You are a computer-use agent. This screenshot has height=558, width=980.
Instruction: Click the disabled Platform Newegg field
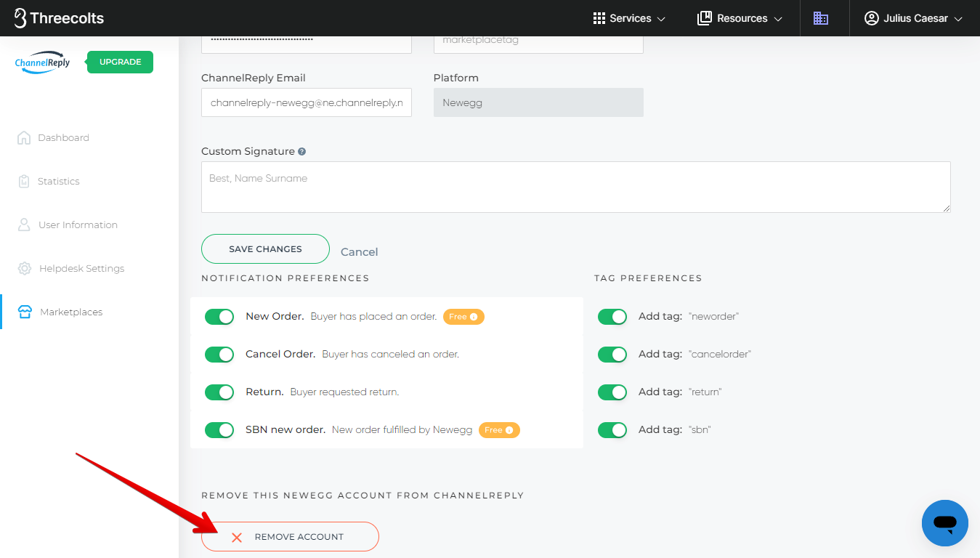coord(538,102)
